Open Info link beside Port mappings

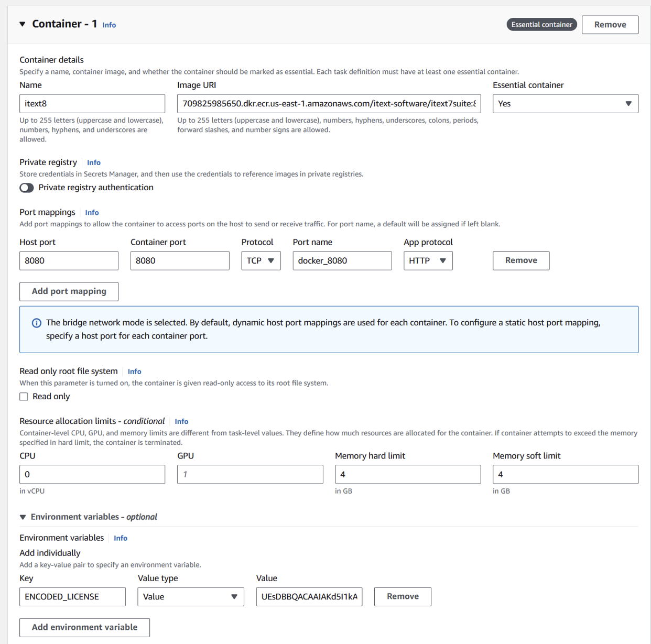[x=92, y=212]
